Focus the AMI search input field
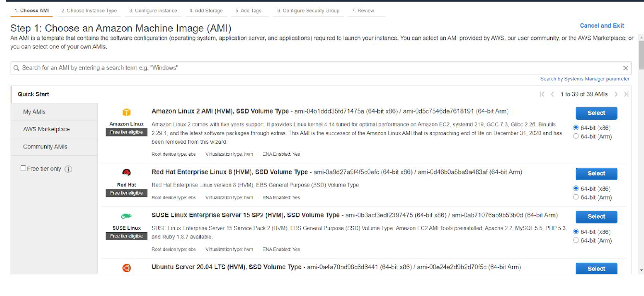644x296 pixels. [321, 68]
